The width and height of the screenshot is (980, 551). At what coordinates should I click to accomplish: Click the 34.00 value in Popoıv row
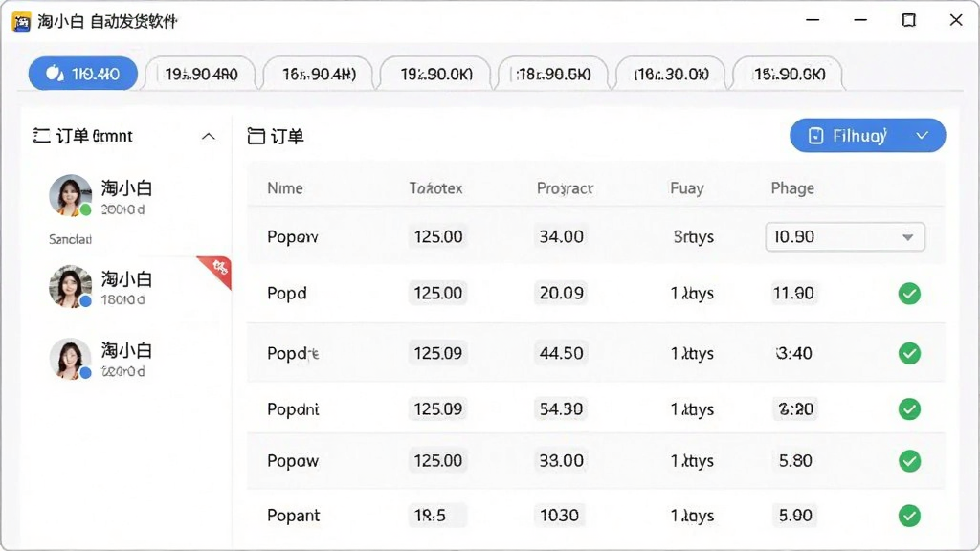coord(561,237)
